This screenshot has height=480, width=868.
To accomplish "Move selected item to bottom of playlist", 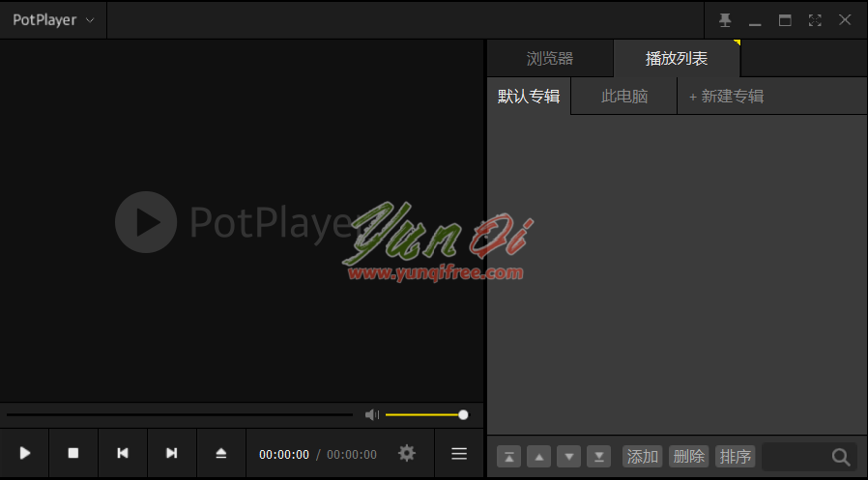I will [x=598, y=457].
